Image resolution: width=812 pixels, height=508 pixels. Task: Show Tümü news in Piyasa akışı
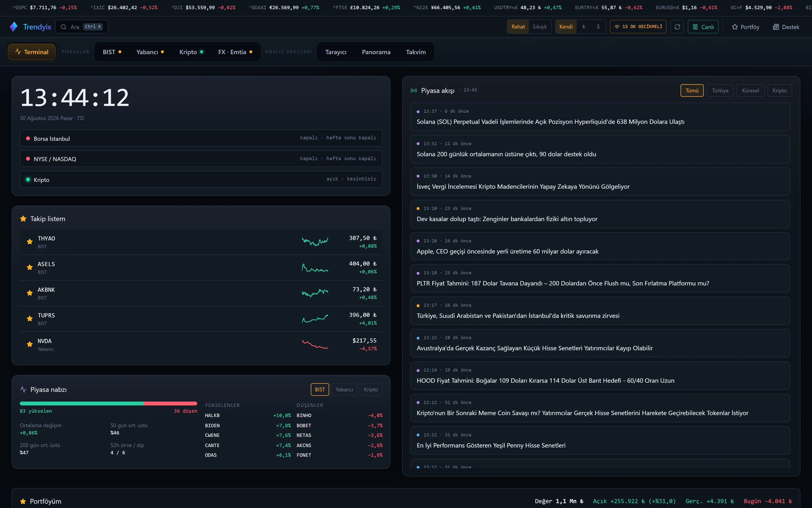click(692, 91)
